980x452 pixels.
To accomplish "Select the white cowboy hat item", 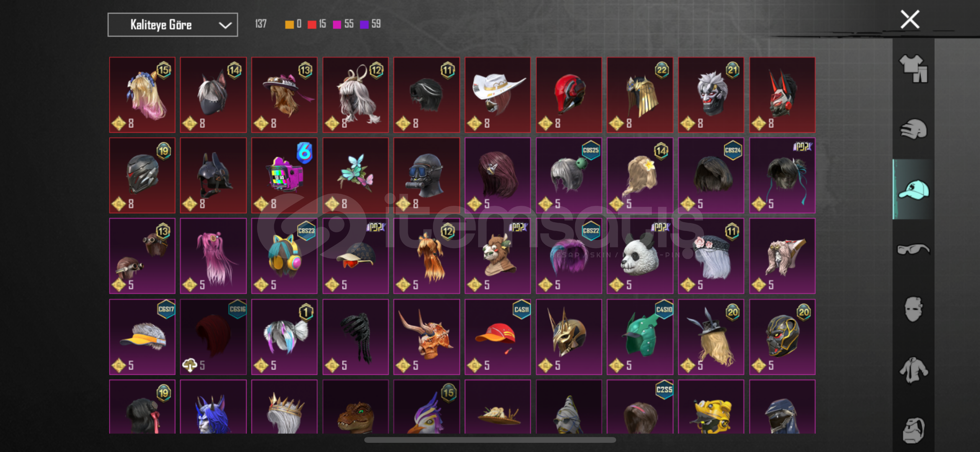I will [498, 95].
